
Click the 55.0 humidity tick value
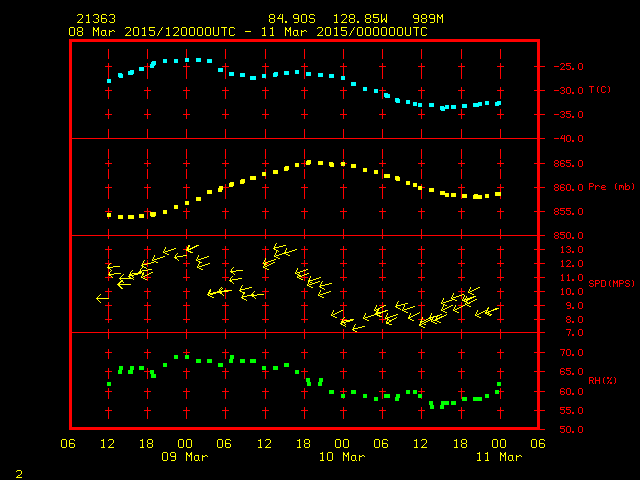571,411
